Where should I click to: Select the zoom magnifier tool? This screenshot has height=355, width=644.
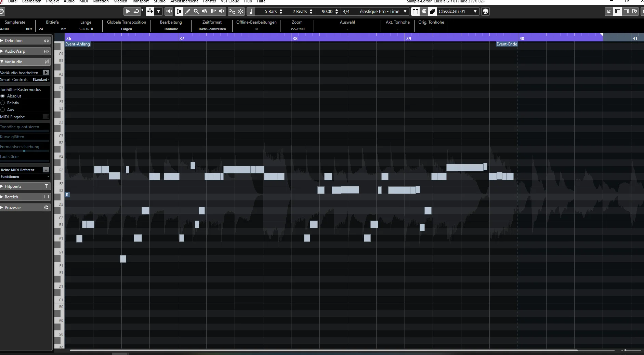pos(196,11)
